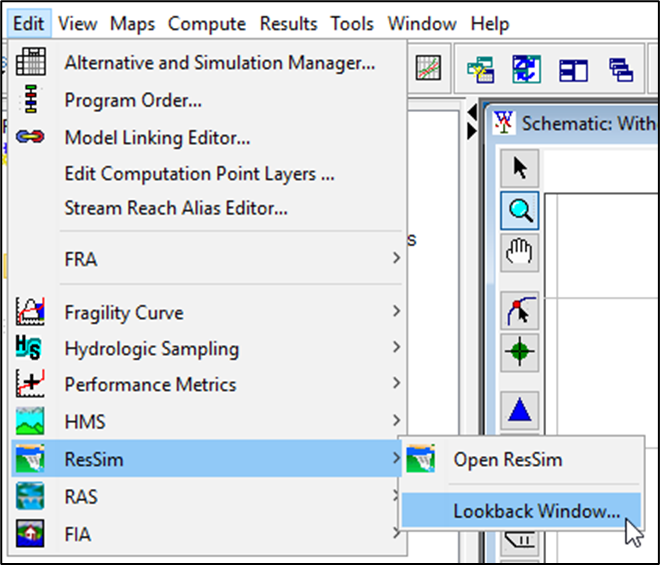Choose Open ResSim from submenu

point(521,460)
